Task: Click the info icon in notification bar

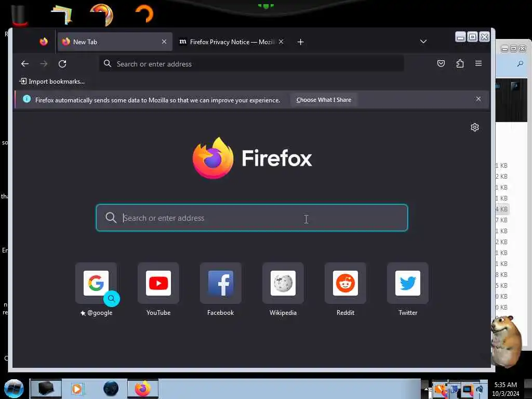Action: (26, 99)
